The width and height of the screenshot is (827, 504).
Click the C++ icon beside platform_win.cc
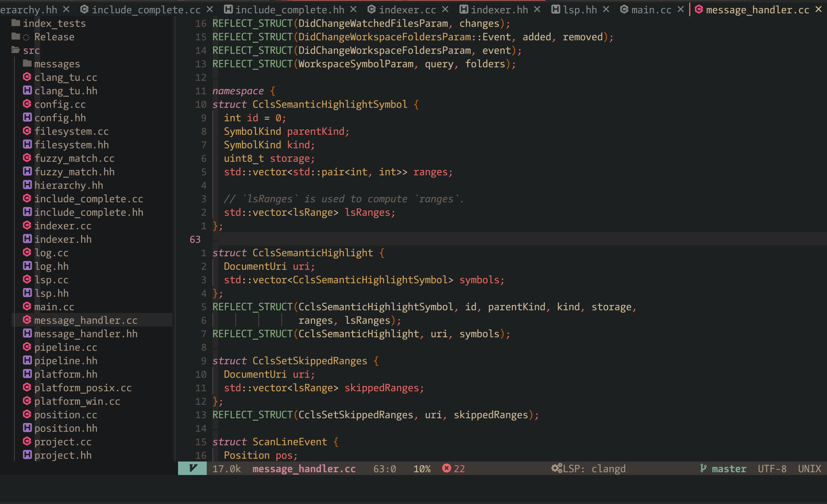(x=27, y=401)
